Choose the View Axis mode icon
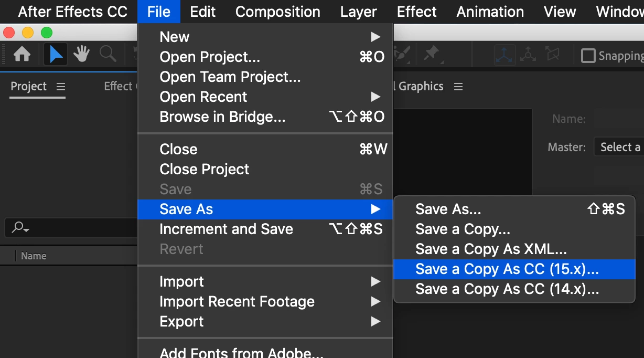644x358 pixels. coord(552,55)
